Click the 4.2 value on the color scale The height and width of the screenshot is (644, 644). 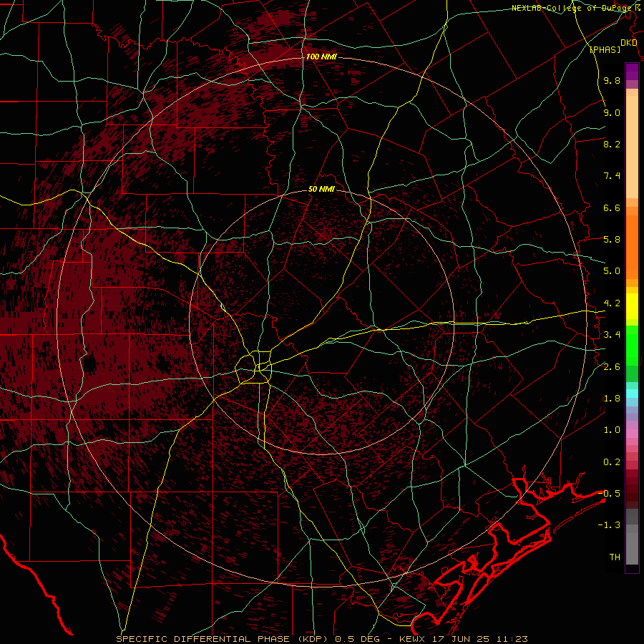[x=612, y=303]
